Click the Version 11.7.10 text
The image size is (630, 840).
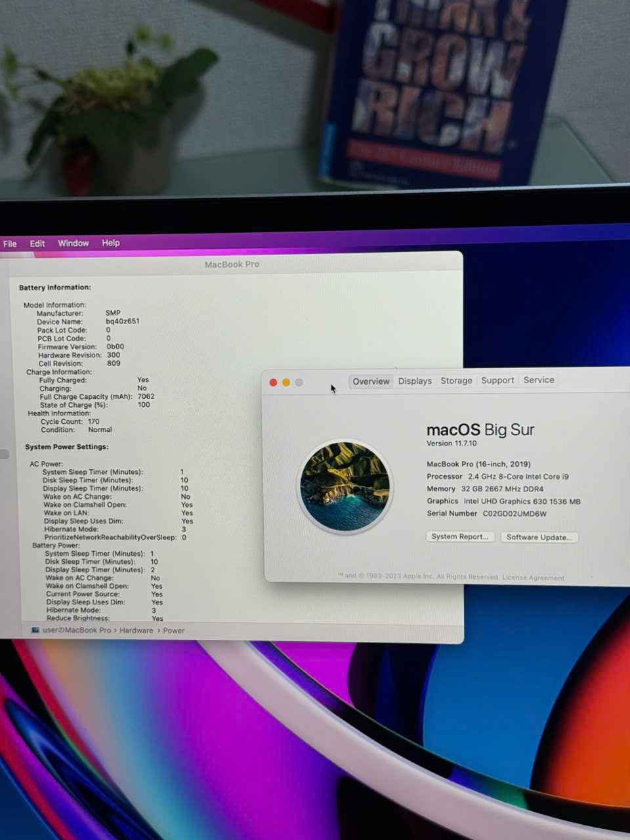[451, 444]
